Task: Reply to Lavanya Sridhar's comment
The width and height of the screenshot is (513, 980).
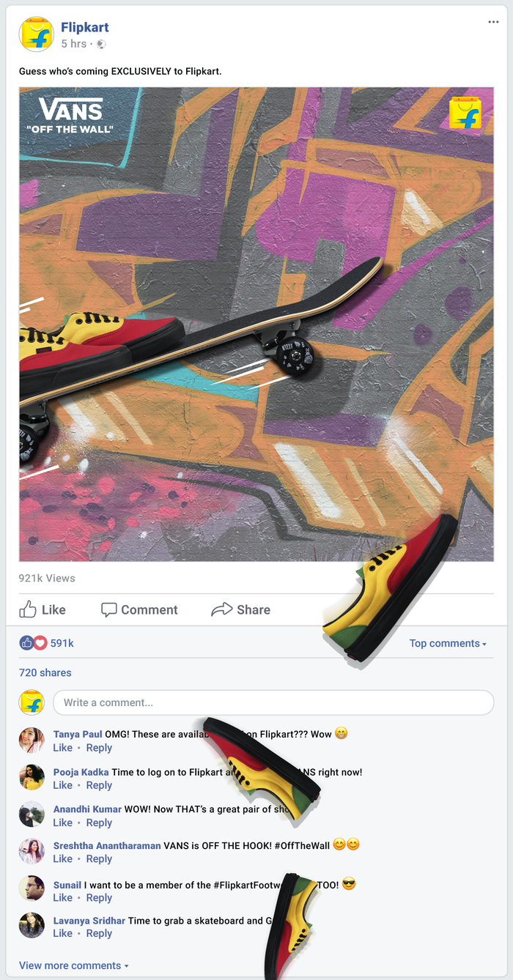Action: pos(99,933)
